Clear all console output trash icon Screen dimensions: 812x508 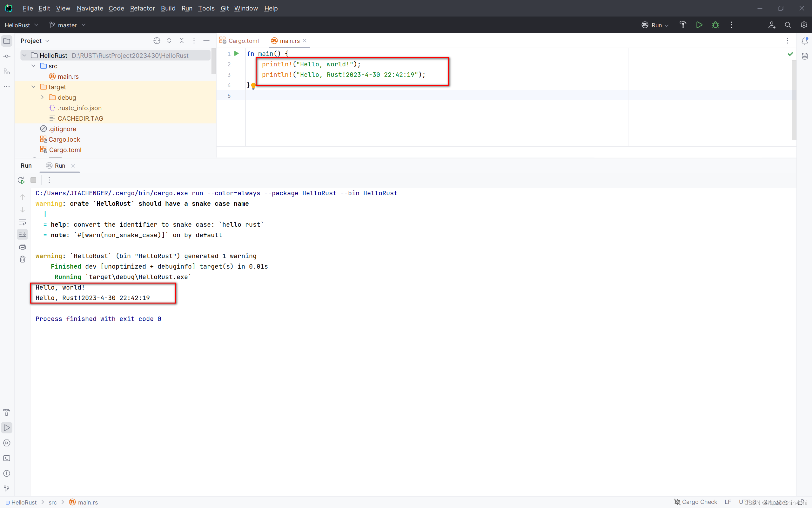[x=23, y=259]
